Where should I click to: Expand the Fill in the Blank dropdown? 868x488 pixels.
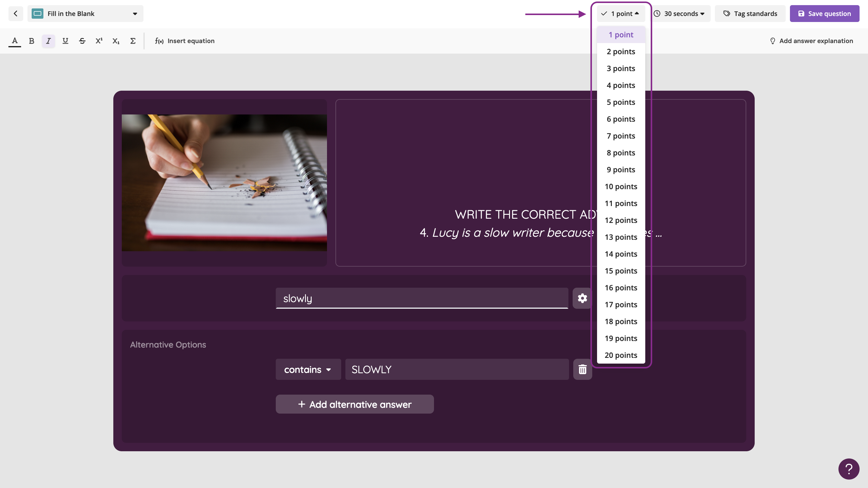click(85, 14)
